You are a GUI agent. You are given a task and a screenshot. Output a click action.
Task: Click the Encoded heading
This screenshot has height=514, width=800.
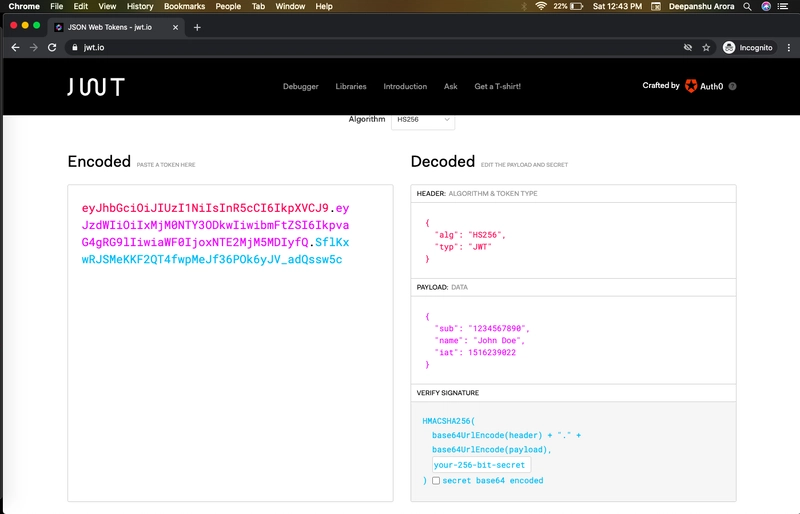tap(99, 161)
